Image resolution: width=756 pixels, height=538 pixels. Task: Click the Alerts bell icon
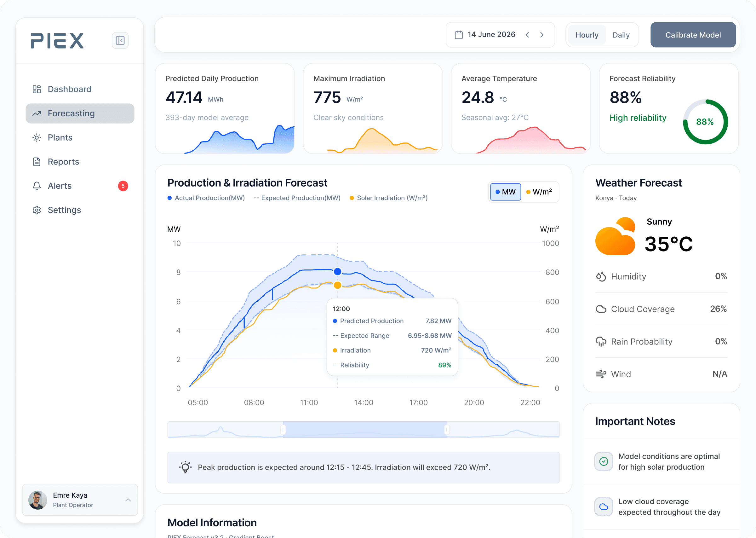coord(37,186)
